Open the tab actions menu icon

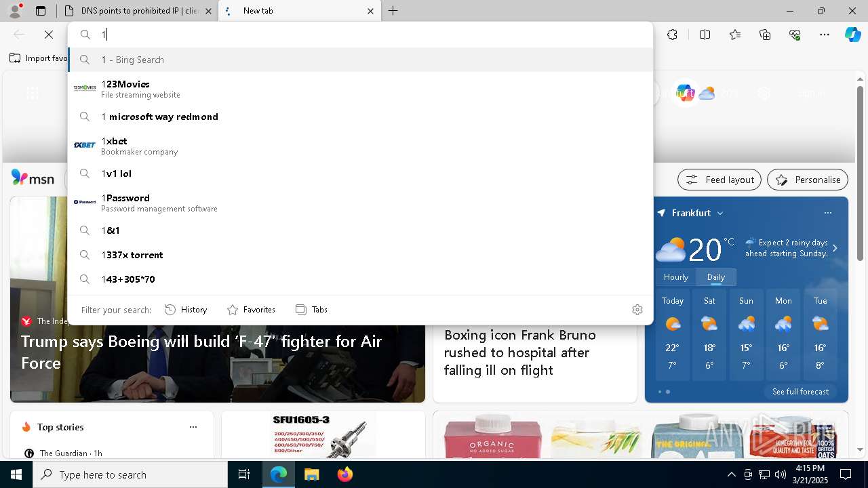(41, 11)
